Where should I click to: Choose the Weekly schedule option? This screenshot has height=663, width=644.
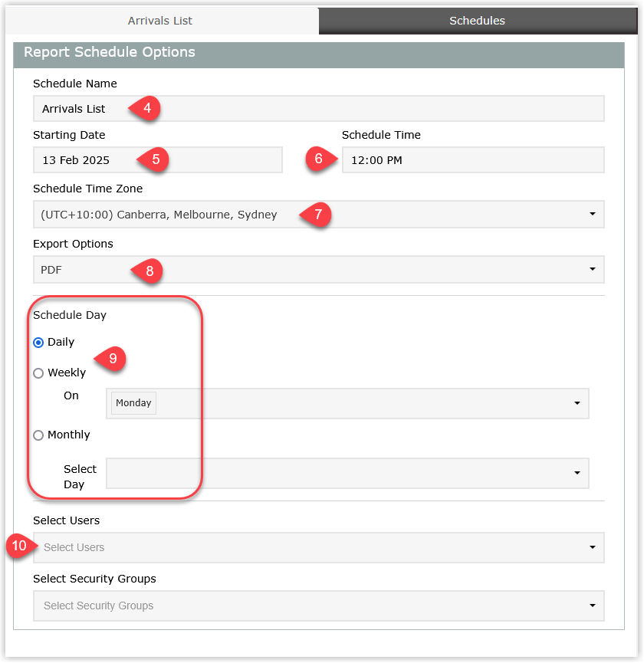tap(38, 373)
